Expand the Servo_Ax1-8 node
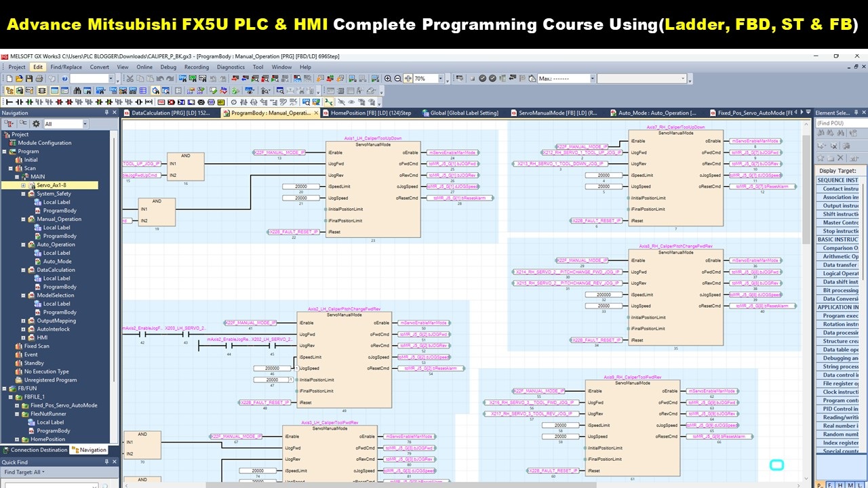 coord(24,185)
